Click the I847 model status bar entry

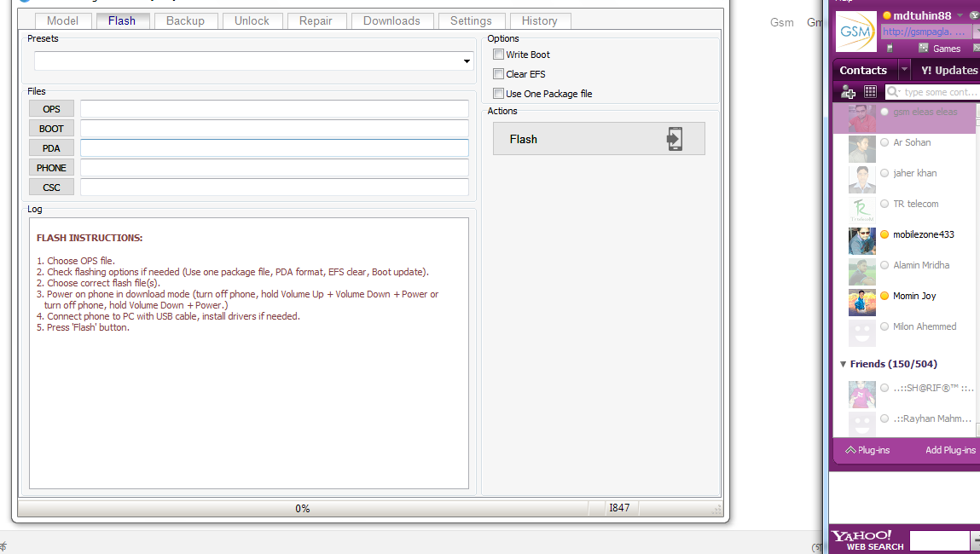pos(619,508)
